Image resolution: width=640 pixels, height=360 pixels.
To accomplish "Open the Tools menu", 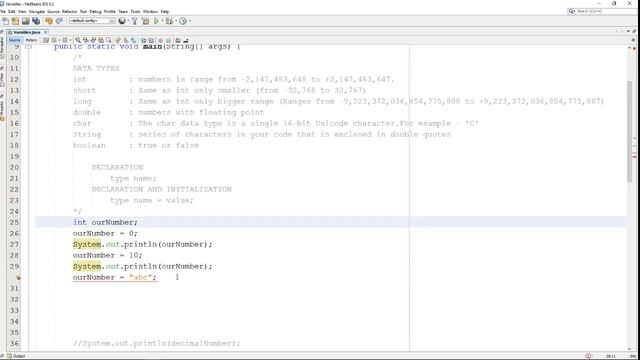I will (135, 11).
